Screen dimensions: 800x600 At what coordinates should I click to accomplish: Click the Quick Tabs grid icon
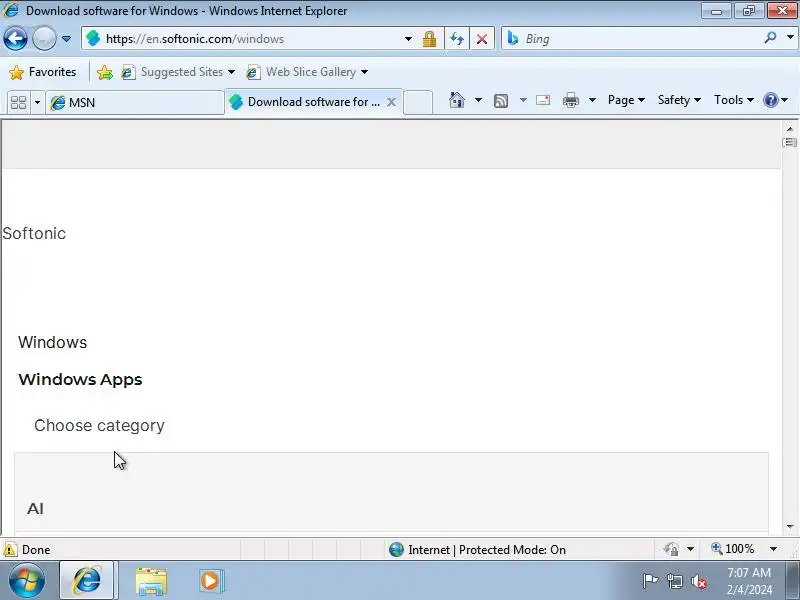[x=18, y=103]
